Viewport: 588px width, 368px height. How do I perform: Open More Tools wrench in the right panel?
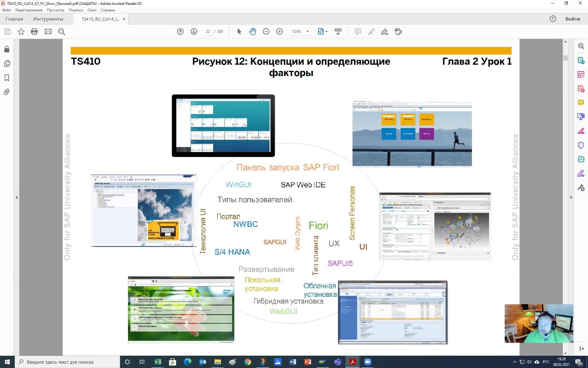581,188
